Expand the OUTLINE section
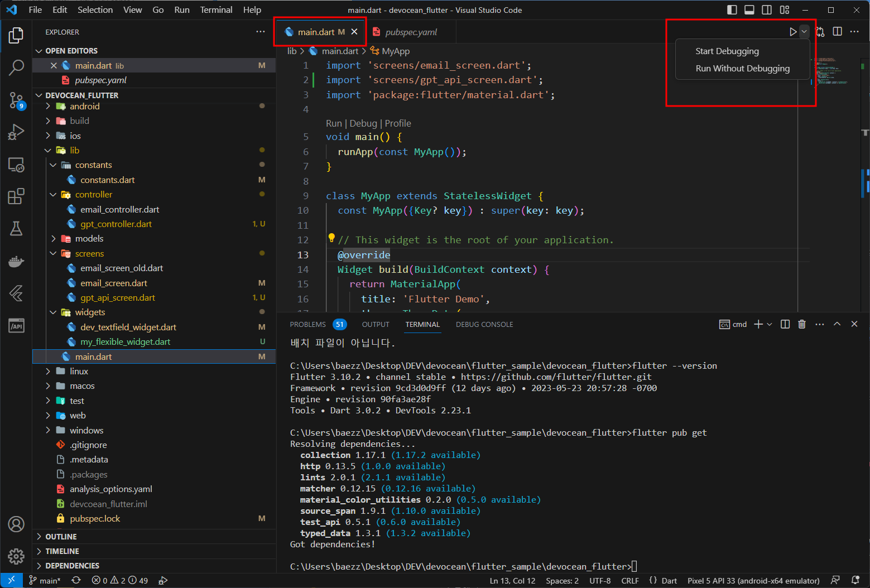Viewport: 870px width, 588px height. (154, 537)
